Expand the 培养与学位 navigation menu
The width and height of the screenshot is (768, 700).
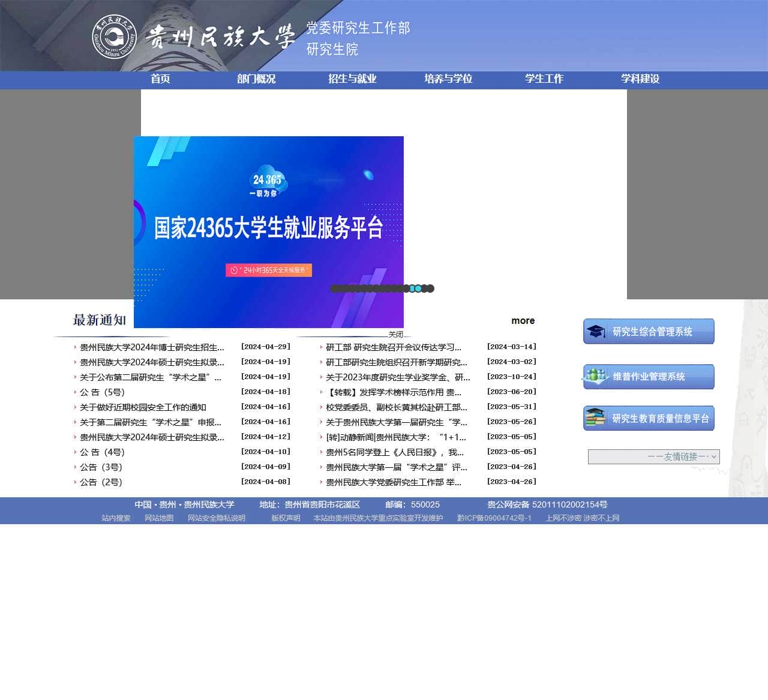[x=448, y=78]
